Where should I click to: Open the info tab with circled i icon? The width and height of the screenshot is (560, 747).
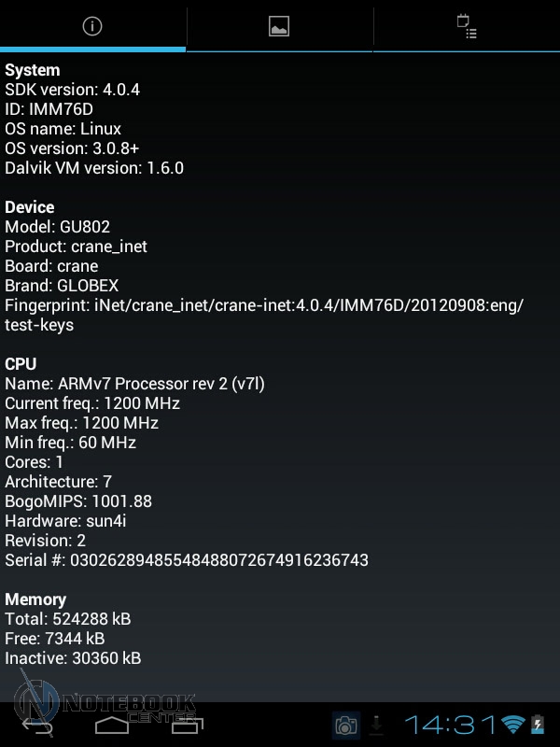(92, 26)
